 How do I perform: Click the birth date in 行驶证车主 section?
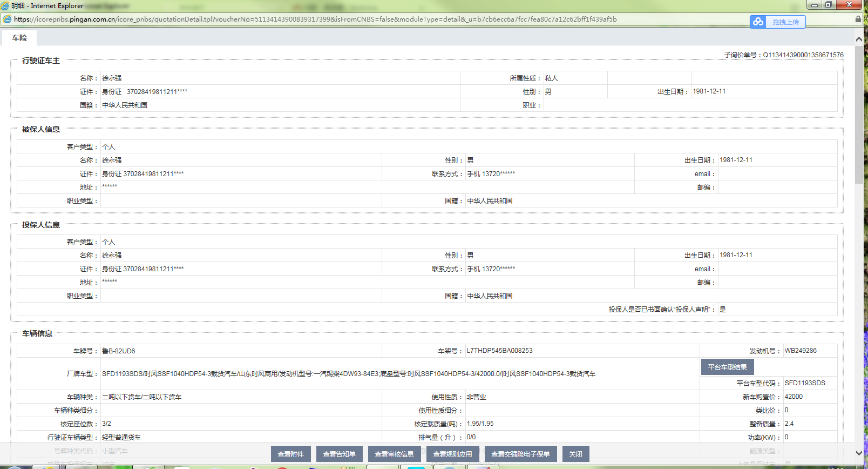pyautogui.click(x=709, y=91)
